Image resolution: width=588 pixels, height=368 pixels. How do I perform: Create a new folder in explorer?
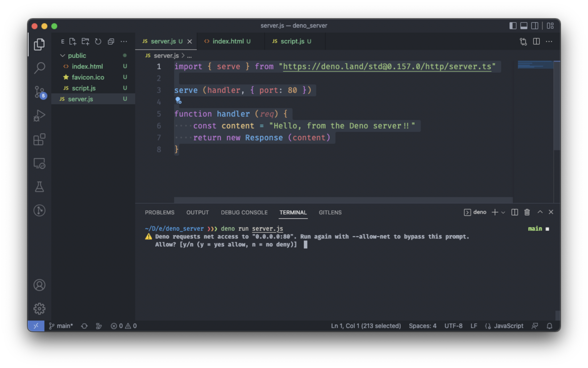pyautogui.click(x=85, y=41)
